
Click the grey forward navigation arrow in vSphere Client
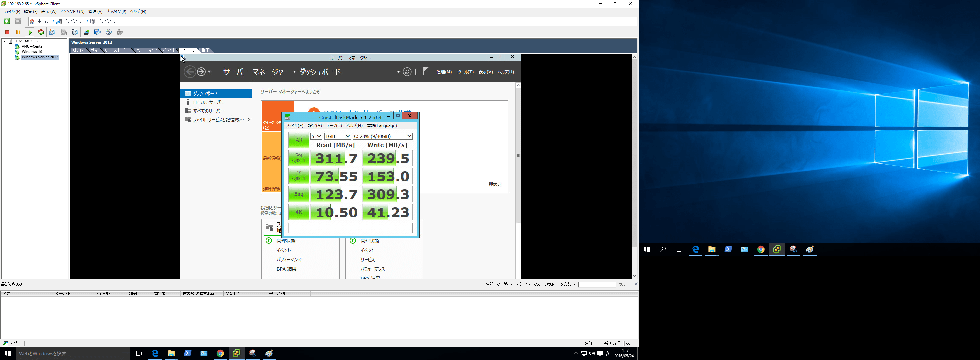pyautogui.click(x=18, y=21)
